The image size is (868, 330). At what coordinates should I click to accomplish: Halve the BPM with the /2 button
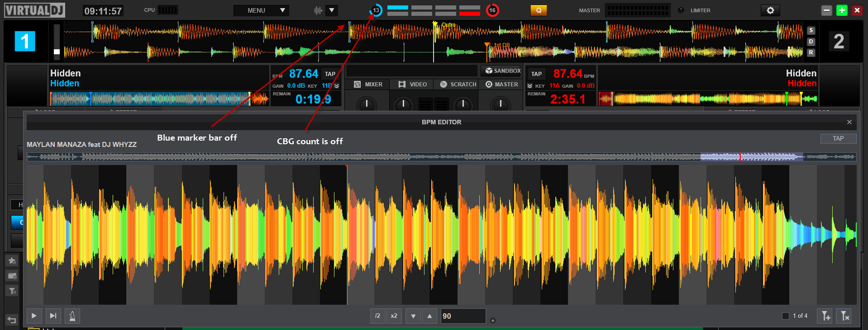[x=378, y=316]
